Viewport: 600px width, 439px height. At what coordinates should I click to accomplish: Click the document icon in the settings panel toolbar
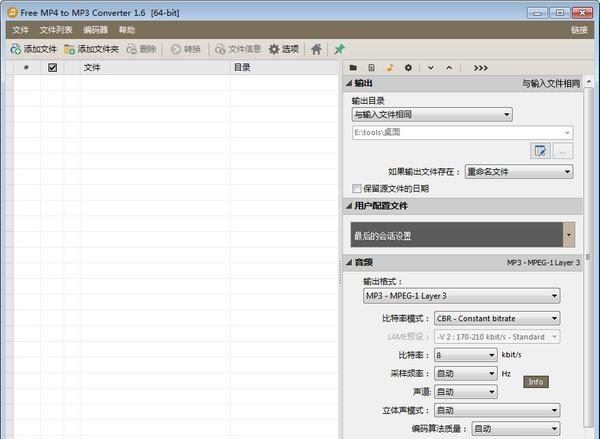[x=371, y=68]
